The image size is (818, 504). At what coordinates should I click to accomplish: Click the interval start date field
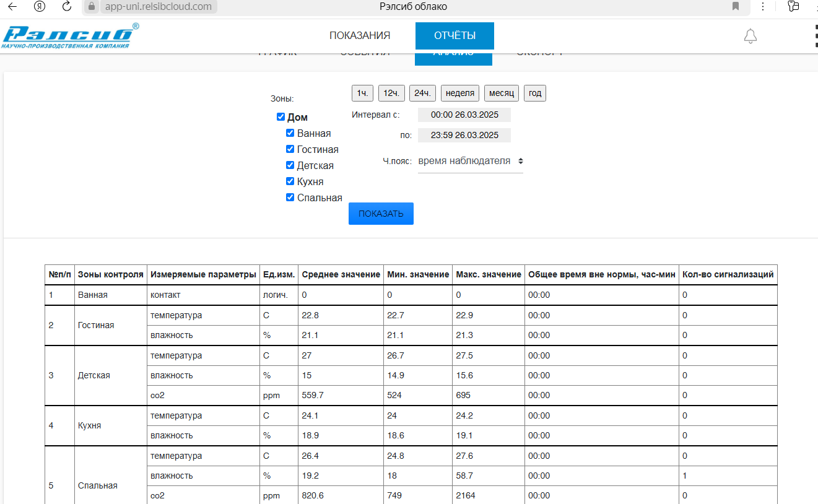[x=464, y=115]
